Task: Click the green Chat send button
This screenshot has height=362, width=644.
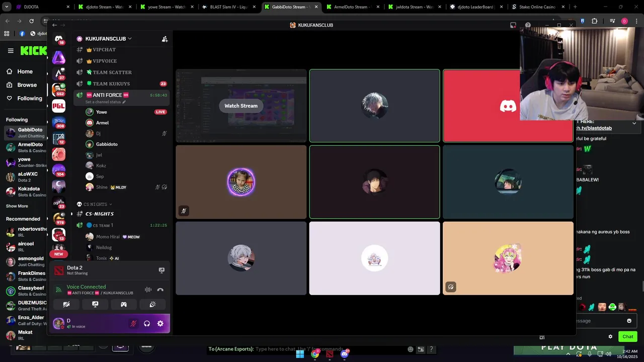Action: (628, 337)
